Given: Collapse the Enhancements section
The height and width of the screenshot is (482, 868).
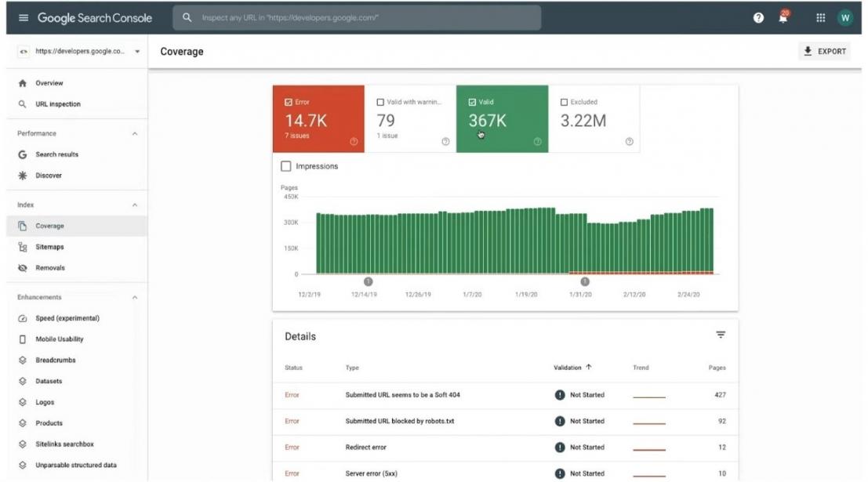Looking at the screenshot, I should (x=134, y=298).
